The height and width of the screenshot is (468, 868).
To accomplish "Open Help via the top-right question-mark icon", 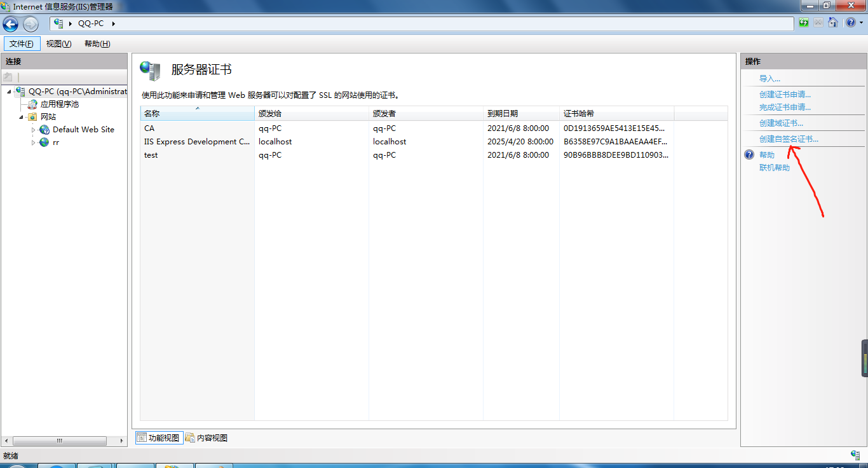I will (850, 23).
